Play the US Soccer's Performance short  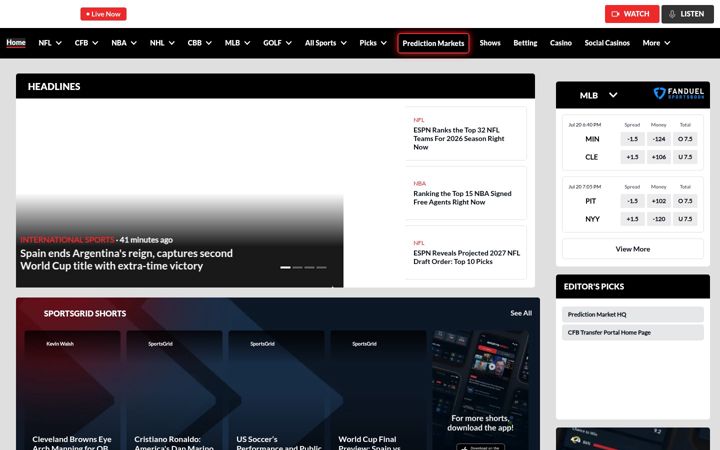point(276,390)
